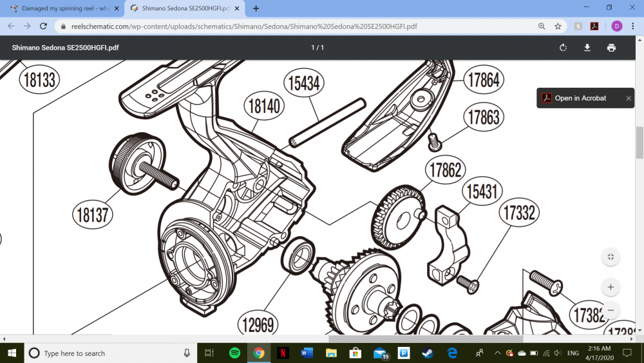Screen dimensions: 644x363
Task: Open the Windows Start menu
Action: (x=12, y=353)
